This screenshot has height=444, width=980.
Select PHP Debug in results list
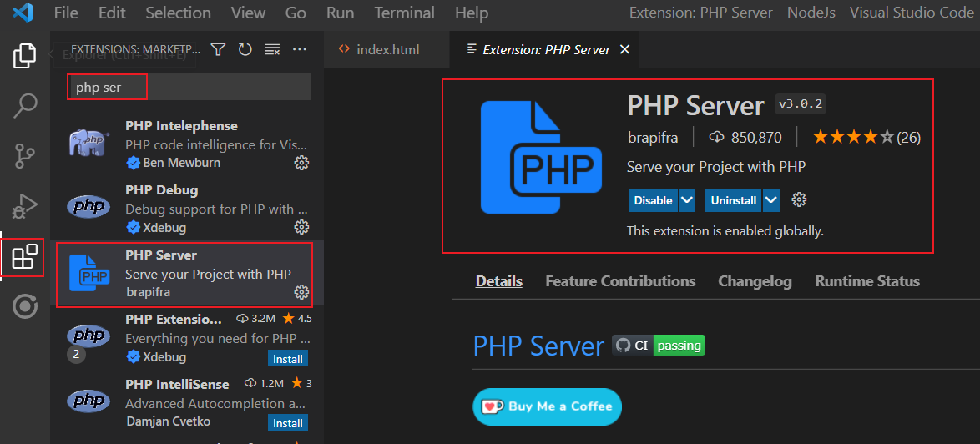click(x=187, y=208)
